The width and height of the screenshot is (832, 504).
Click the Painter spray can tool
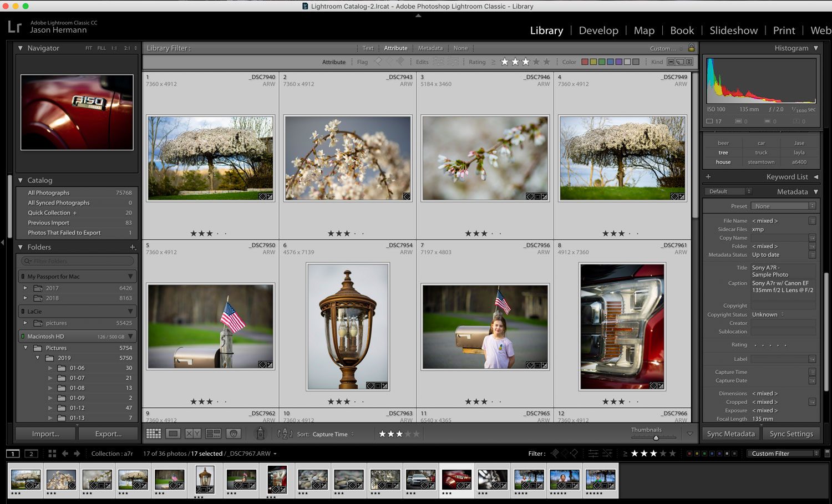[261, 434]
